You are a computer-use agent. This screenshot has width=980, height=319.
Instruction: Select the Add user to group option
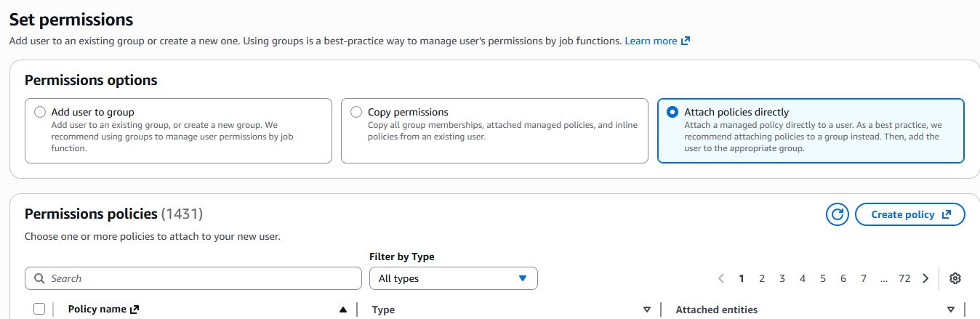[40, 113]
